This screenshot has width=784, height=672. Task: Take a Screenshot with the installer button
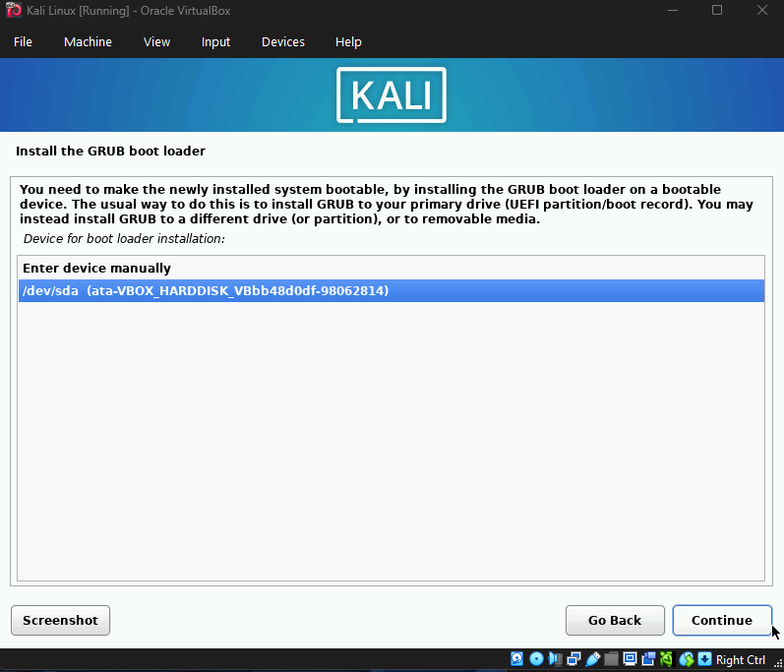pyautogui.click(x=60, y=621)
